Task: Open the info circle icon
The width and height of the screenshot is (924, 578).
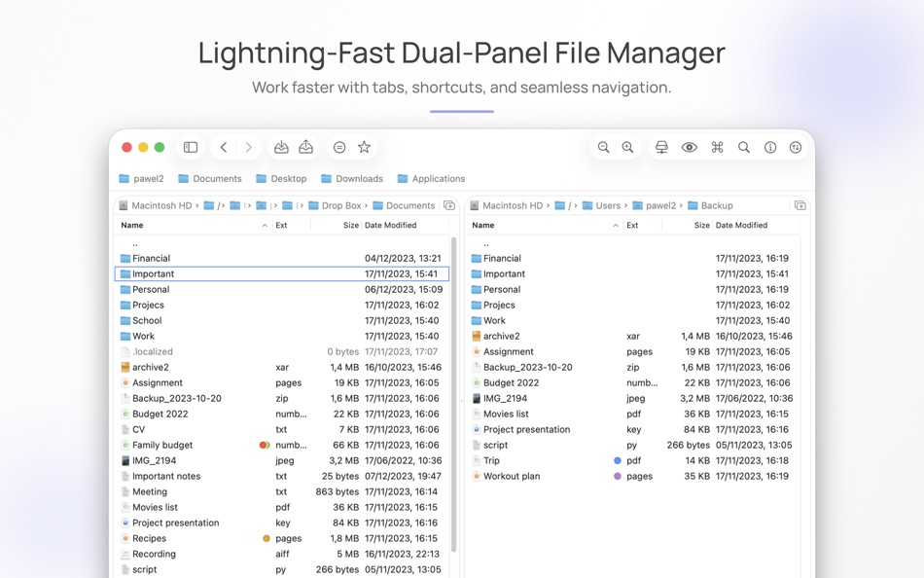Action: (x=770, y=148)
